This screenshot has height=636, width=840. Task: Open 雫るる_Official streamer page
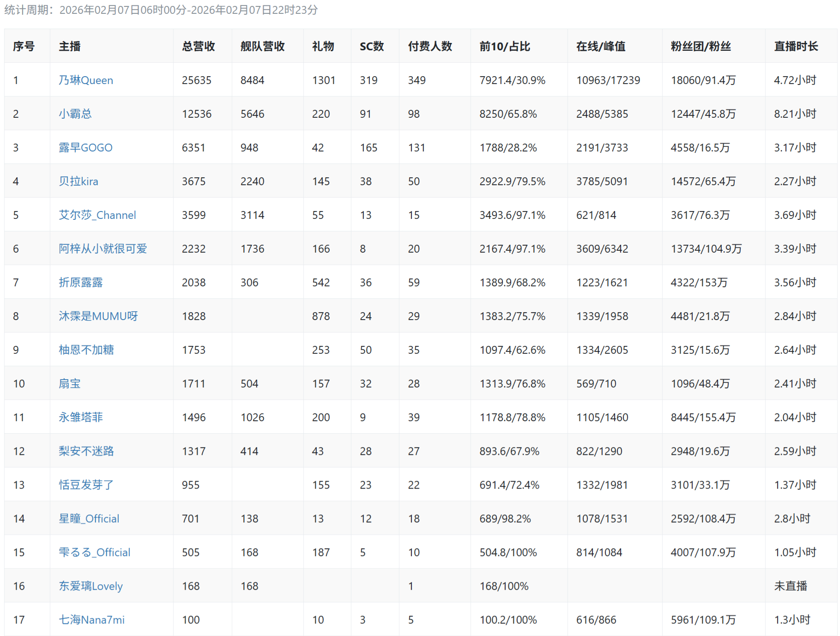(x=94, y=552)
